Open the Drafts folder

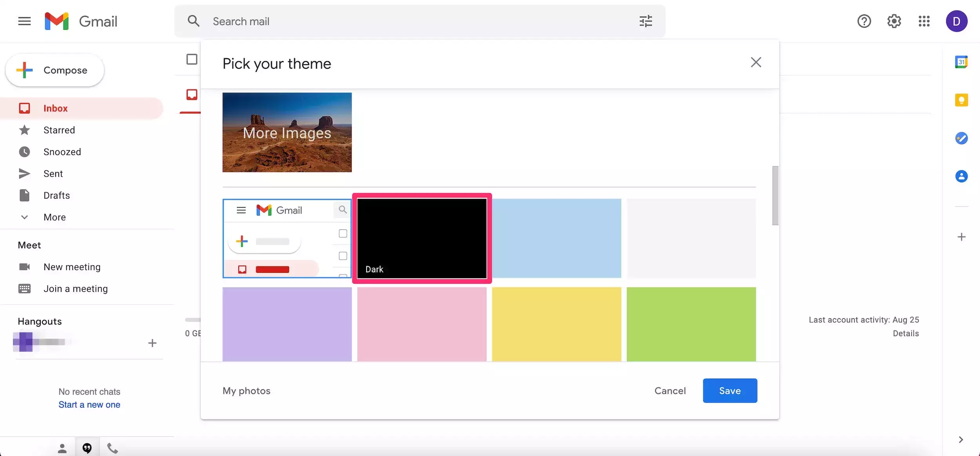[x=56, y=195]
